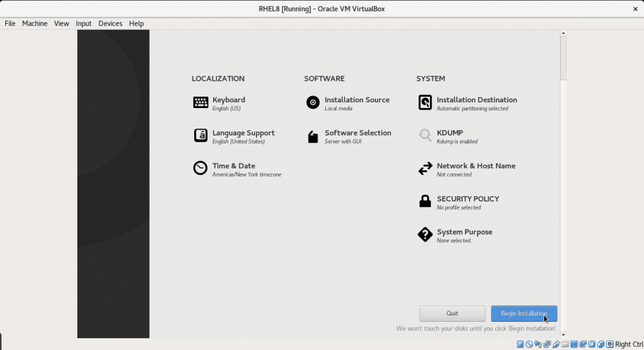This screenshot has height=350, width=644.
Task: Click the Installation Destination disk icon
Action: coord(425,102)
